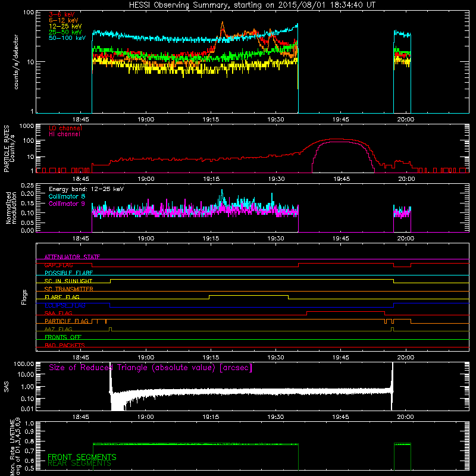Click the 12-25 keV yellow legend label

pos(65,26)
